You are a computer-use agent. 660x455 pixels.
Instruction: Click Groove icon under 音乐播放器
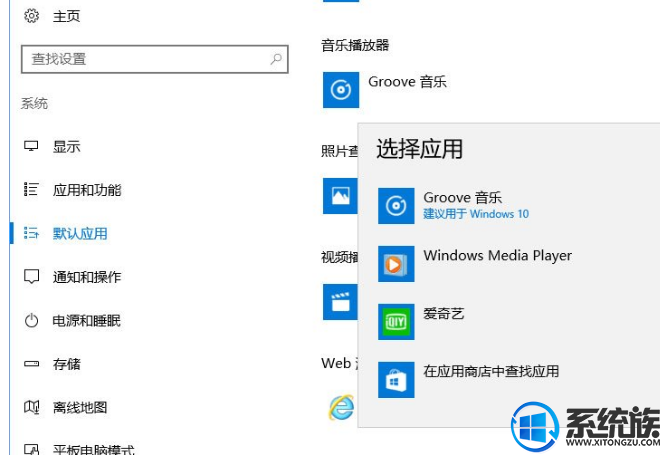(x=341, y=90)
